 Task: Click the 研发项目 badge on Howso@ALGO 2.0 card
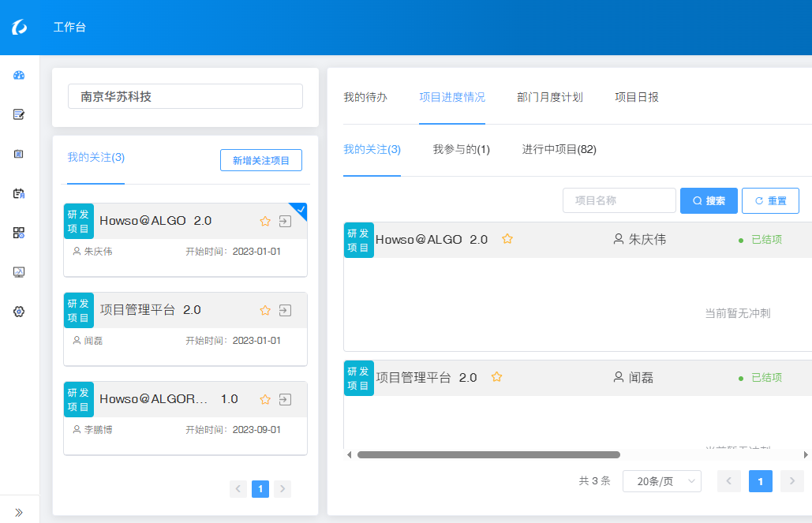coord(79,221)
